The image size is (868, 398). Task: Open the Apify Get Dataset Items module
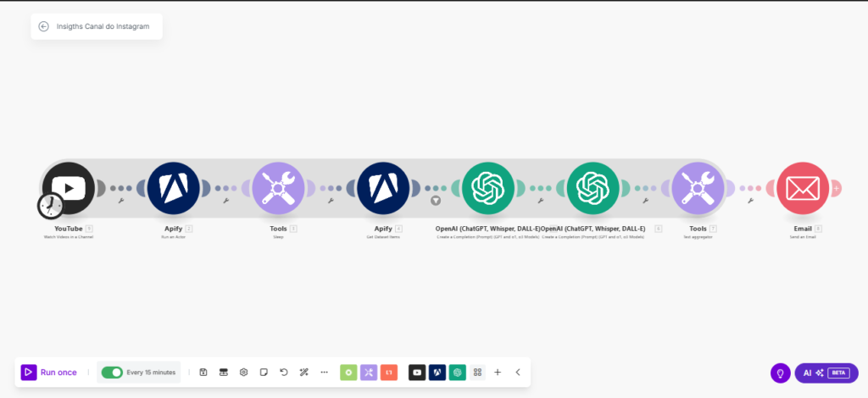coord(383,188)
